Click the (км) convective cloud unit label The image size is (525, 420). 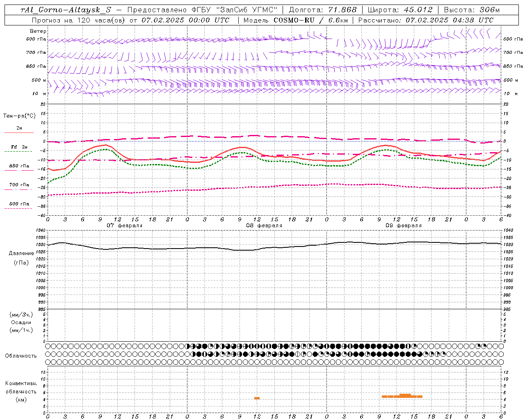[21, 399]
